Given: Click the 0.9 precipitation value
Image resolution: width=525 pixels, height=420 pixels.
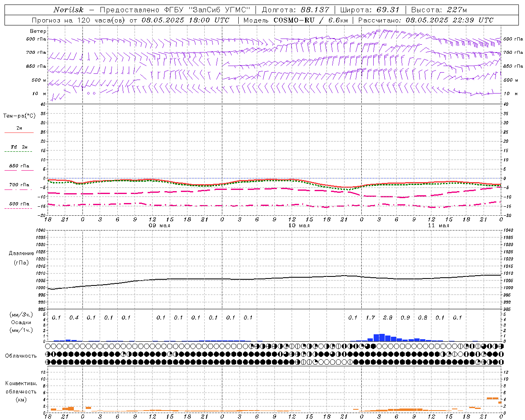Looking at the screenshot, I should point(405,317).
